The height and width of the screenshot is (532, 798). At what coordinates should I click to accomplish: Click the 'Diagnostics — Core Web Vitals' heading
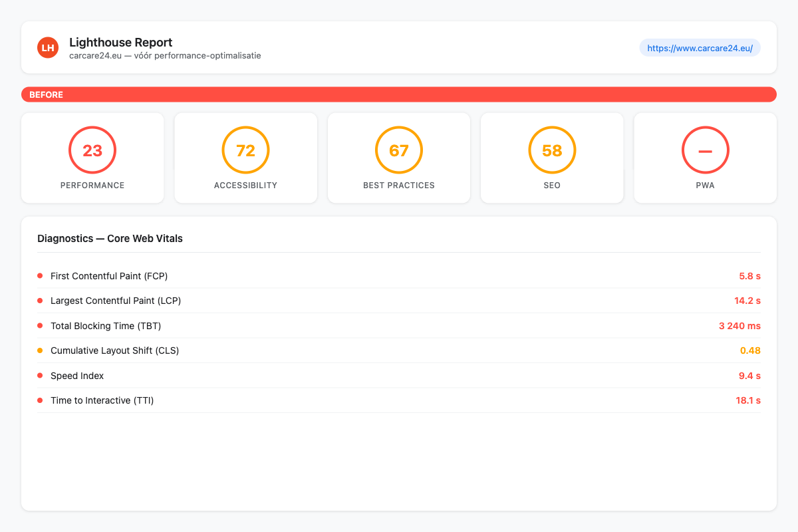coord(110,238)
